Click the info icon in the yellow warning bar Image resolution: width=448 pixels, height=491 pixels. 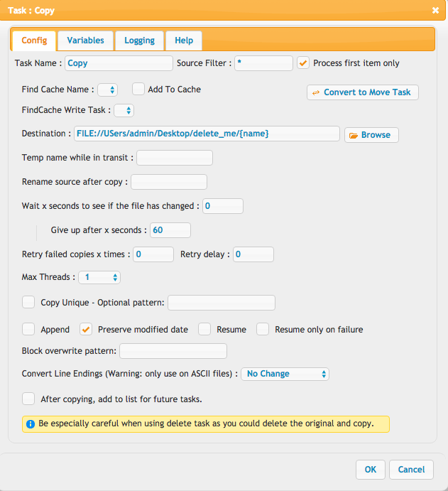point(31,424)
